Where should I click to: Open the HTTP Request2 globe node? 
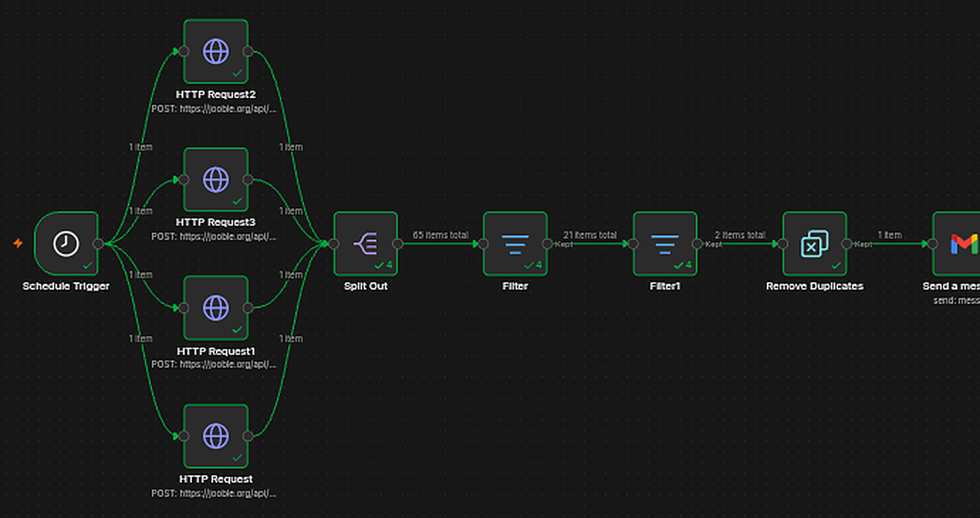[216, 52]
